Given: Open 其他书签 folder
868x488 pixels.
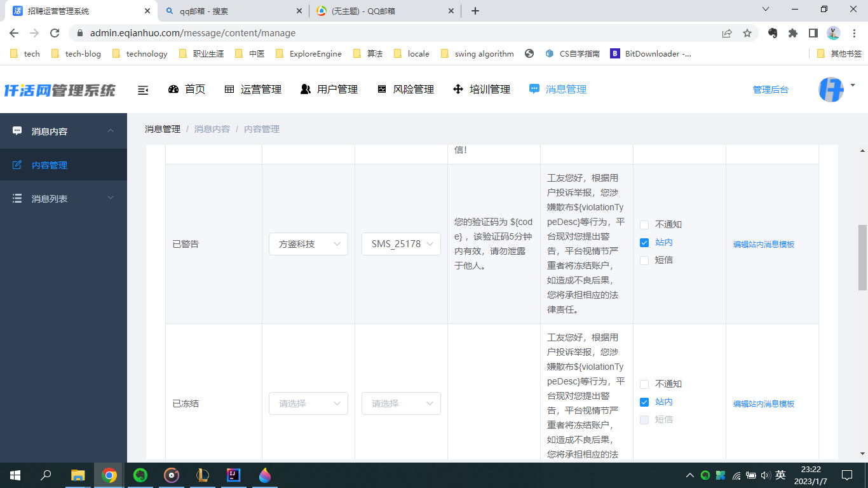Looking at the screenshot, I should (839, 54).
